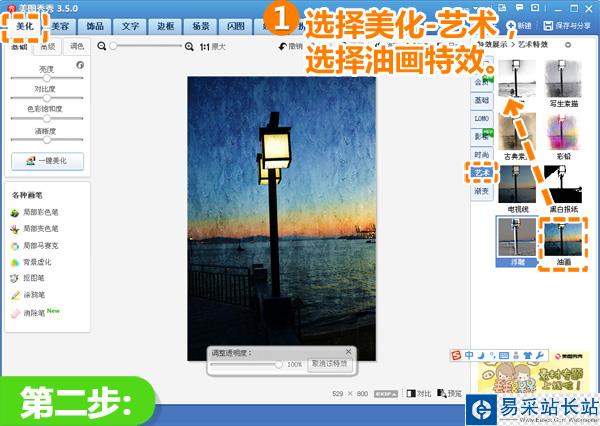Select the 渐变 effects category

481,191
